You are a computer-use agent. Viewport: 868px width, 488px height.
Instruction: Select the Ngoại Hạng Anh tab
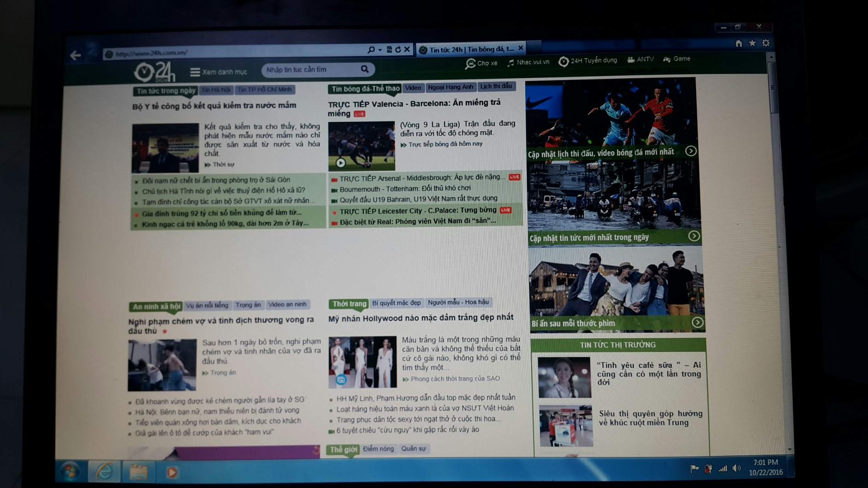pyautogui.click(x=450, y=87)
